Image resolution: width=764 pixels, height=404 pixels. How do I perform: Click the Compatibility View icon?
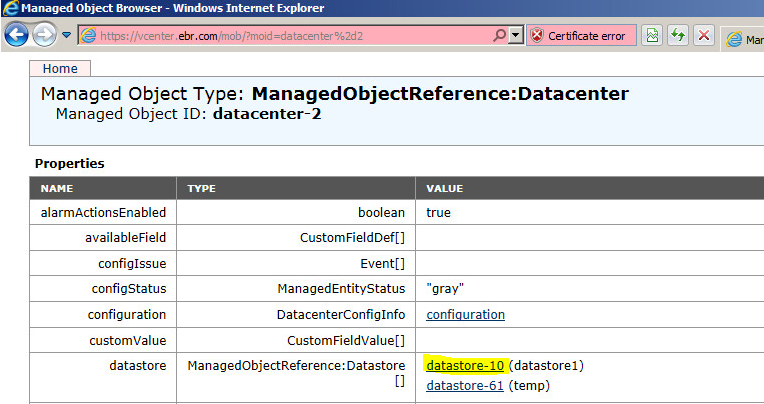pyautogui.click(x=652, y=36)
